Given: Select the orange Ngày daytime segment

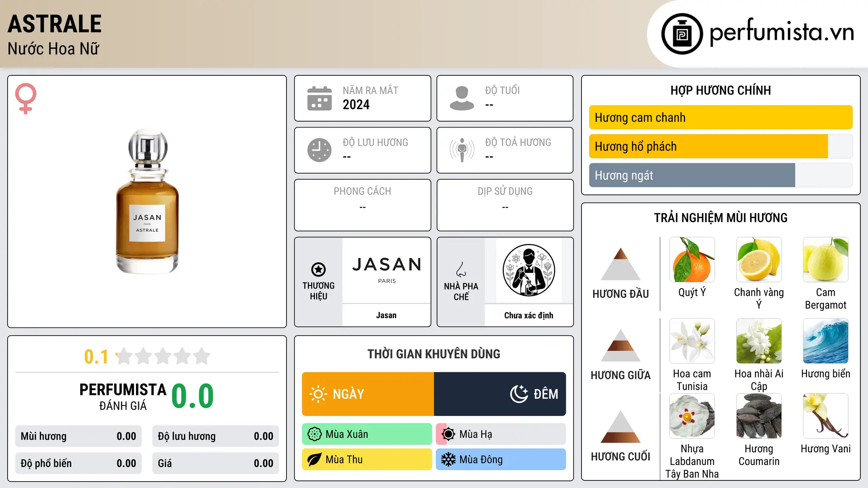Looking at the screenshot, I should (368, 394).
